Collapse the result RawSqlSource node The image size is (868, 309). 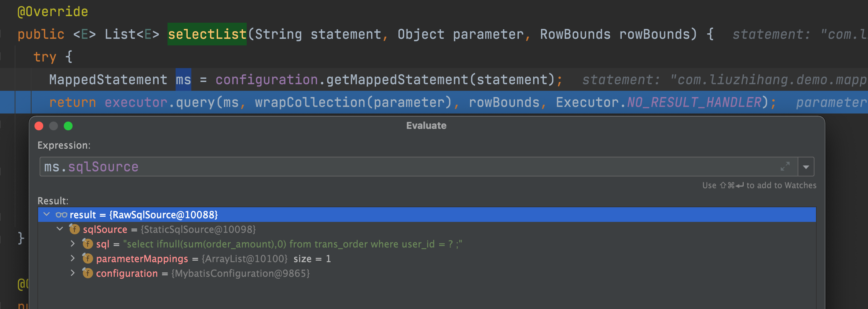coord(47,214)
